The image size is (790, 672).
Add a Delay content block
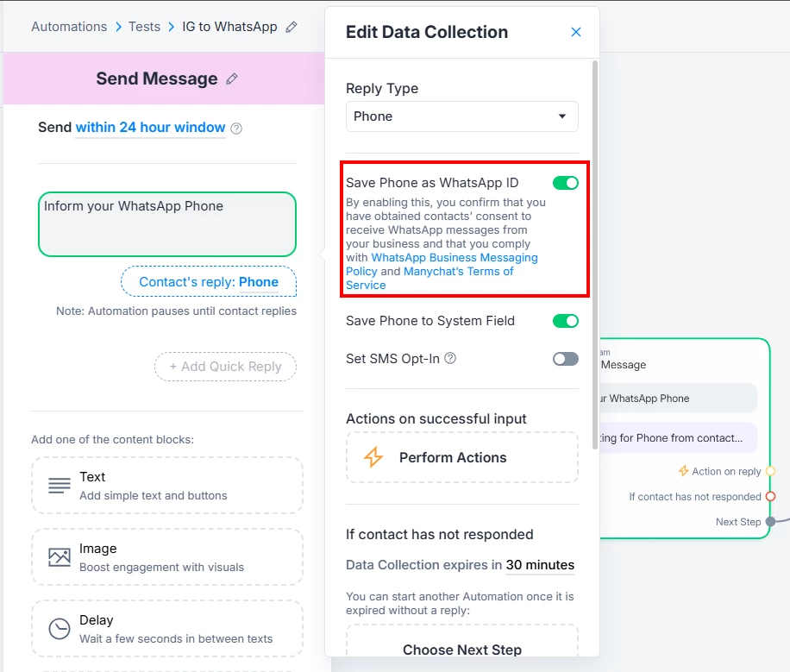pos(167,629)
